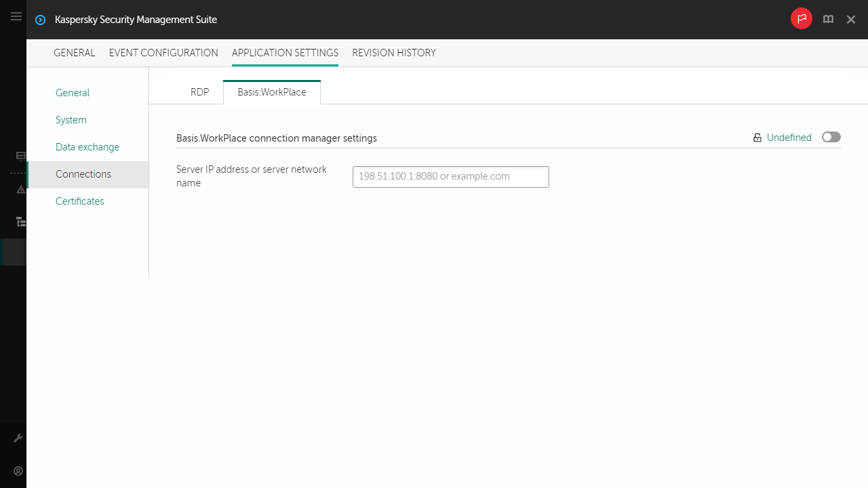Select System from the left settings list
The height and width of the screenshot is (488, 868).
pyautogui.click(x=71, y=119)
